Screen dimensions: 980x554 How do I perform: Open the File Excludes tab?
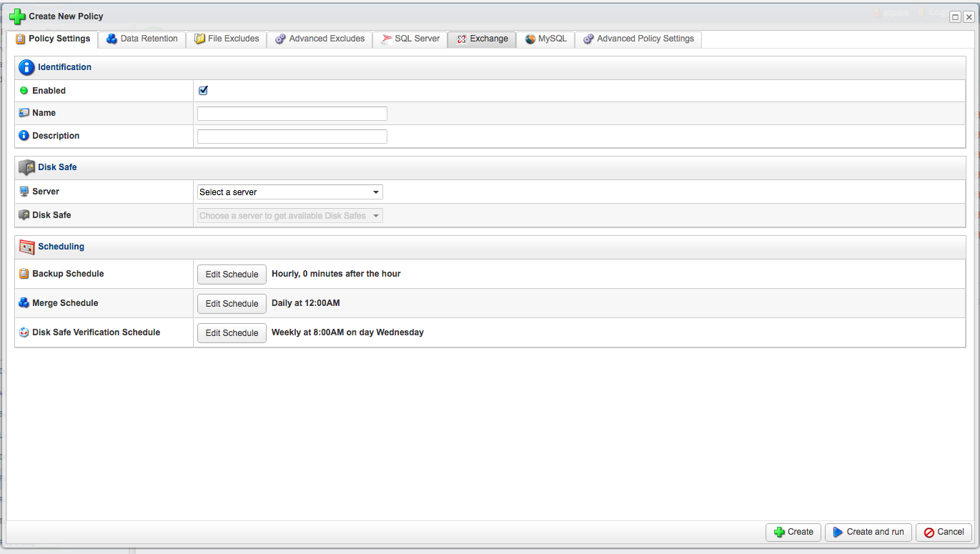point(226,39)
